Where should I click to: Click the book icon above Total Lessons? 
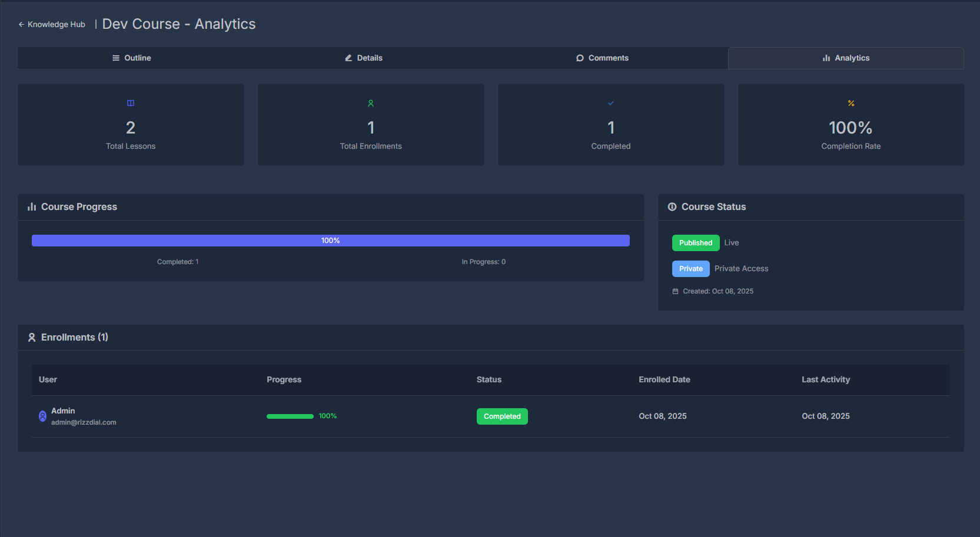131,103
